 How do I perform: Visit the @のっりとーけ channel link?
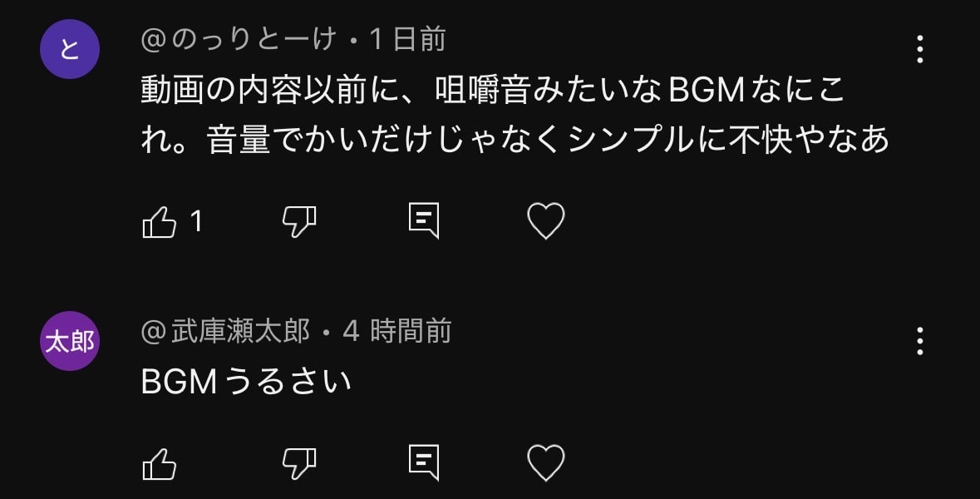coord(239,39)
